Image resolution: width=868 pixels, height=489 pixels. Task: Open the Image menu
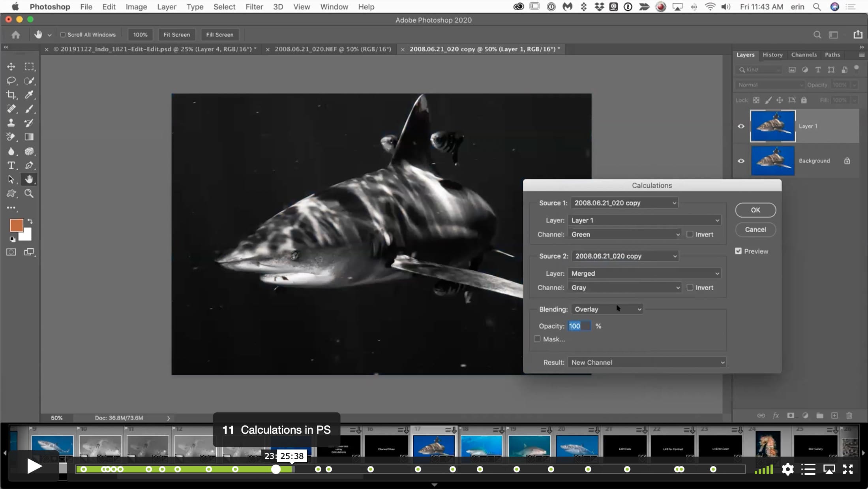[x=136, y=7]
